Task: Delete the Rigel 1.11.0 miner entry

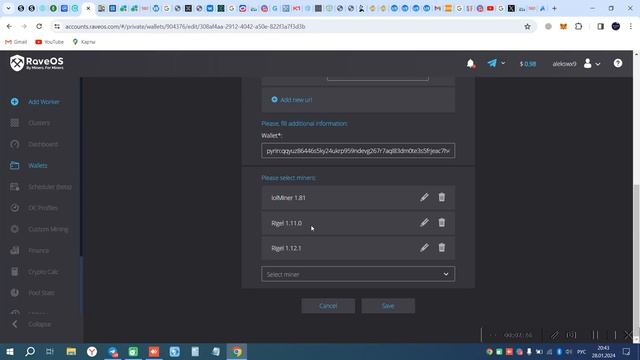Action: (442, 223)
